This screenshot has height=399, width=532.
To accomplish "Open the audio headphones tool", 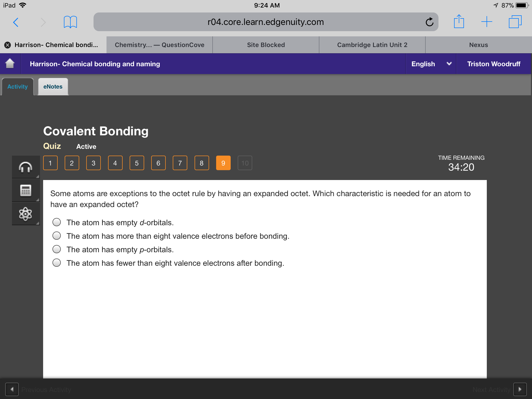I will tap(26, 167).
